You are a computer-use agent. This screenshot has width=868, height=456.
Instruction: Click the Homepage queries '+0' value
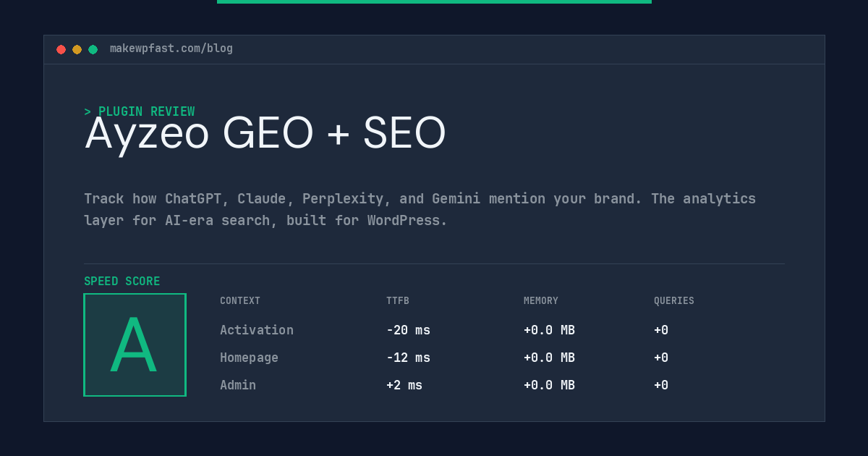pos(661,358)
